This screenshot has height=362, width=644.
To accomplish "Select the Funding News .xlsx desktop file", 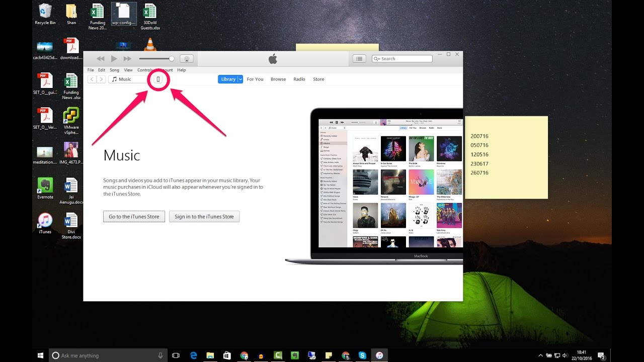I will [71, 86].
